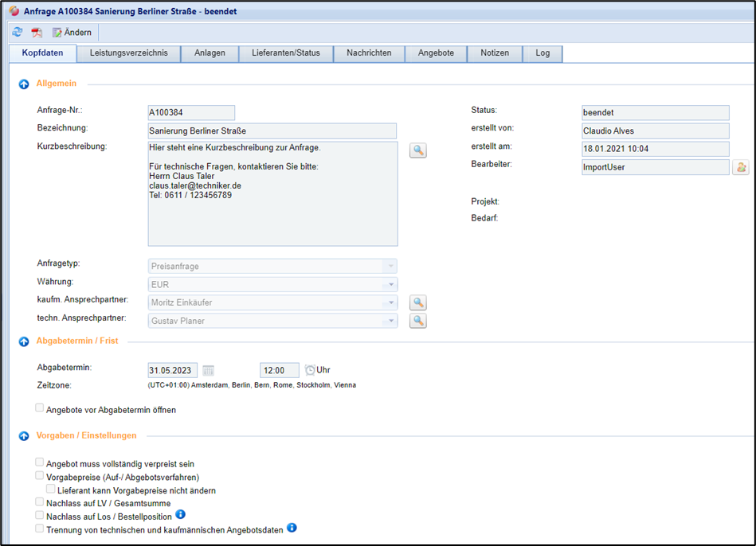The height and width of the screenshot is (546, 756).
Task: Check Nachlass auf LV / Gesamtsumme
Action: pos(41,502)
